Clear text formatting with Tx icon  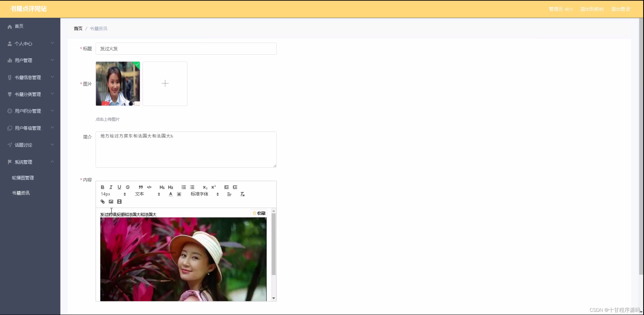(242, 194)
